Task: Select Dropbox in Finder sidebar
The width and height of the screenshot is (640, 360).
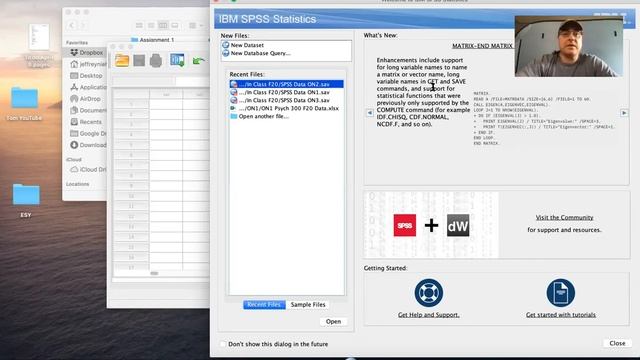Action: pos(86,53)
